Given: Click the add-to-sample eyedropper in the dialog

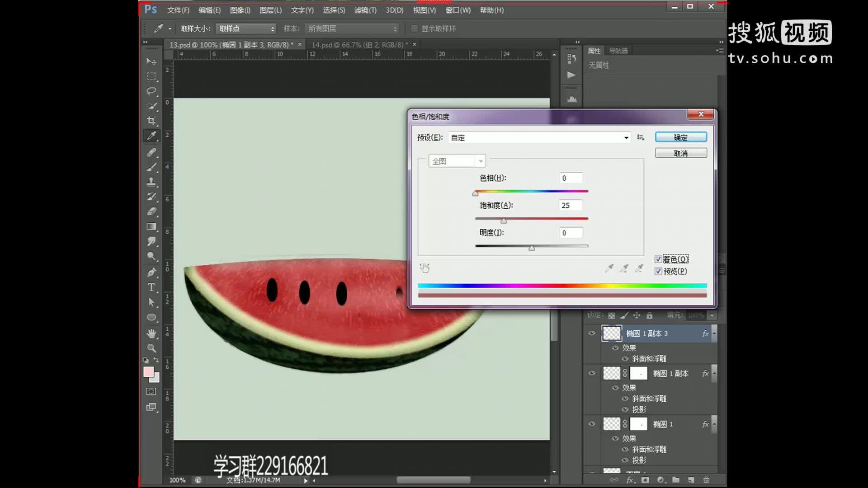Looking at the screenshot, I should (x=624, y=268).
